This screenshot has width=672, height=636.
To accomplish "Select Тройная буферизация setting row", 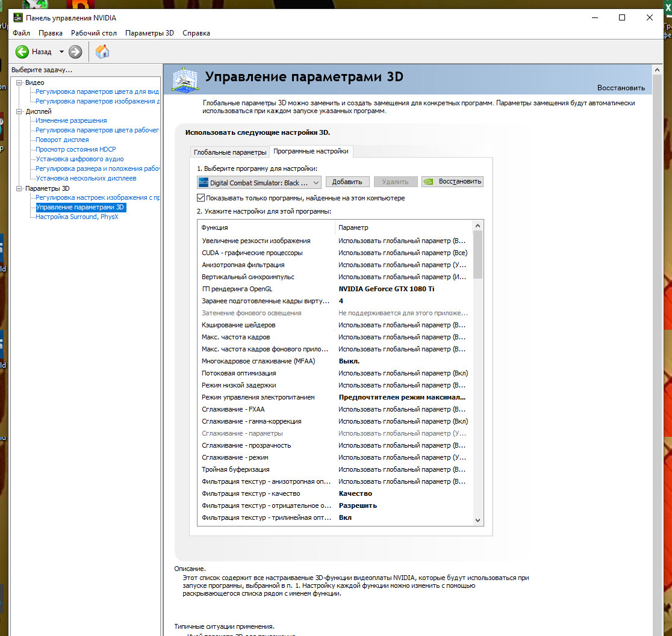I will tap(335, 469).
